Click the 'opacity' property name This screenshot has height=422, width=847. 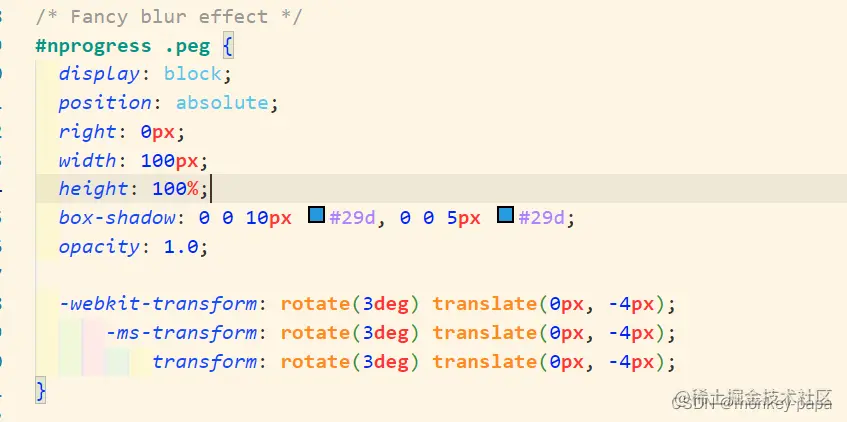coord(100,247)
